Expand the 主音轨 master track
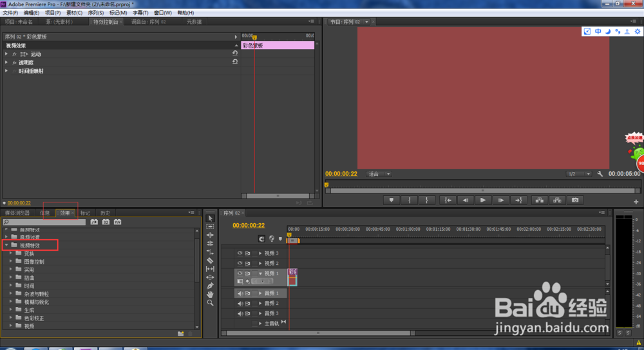The image size is (644, 350). (260, 324)
